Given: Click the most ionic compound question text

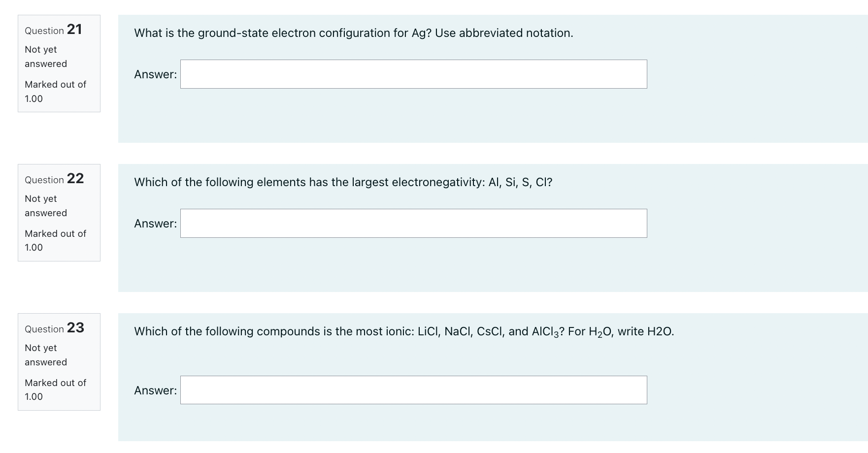Looking at the screenshot, I should 403,331.
